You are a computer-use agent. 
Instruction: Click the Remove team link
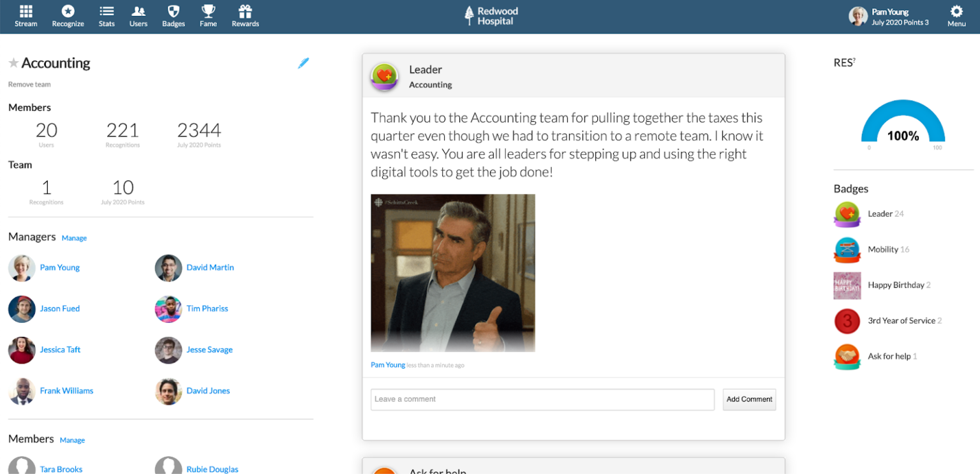tap(29, 84)
